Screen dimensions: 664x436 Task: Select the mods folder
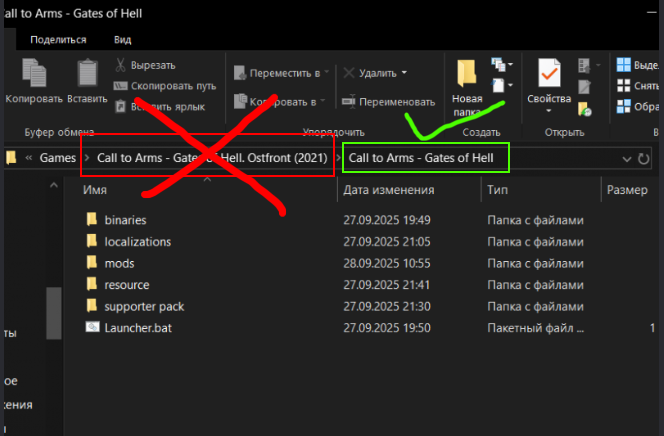pos(119,263)
